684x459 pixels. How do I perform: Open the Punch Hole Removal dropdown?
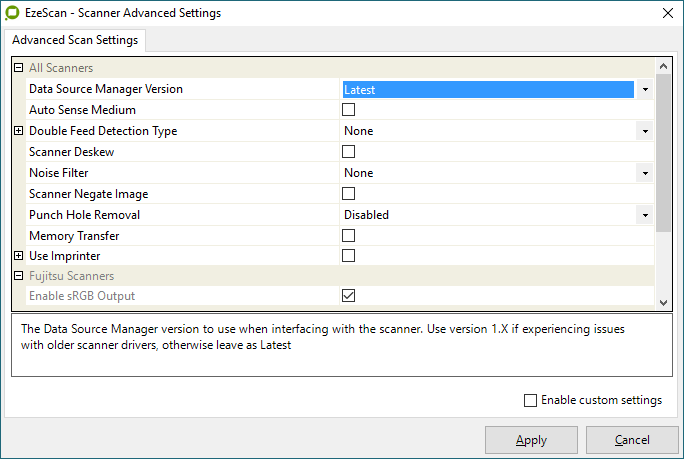pyautogui.click(x=645, y=215)
